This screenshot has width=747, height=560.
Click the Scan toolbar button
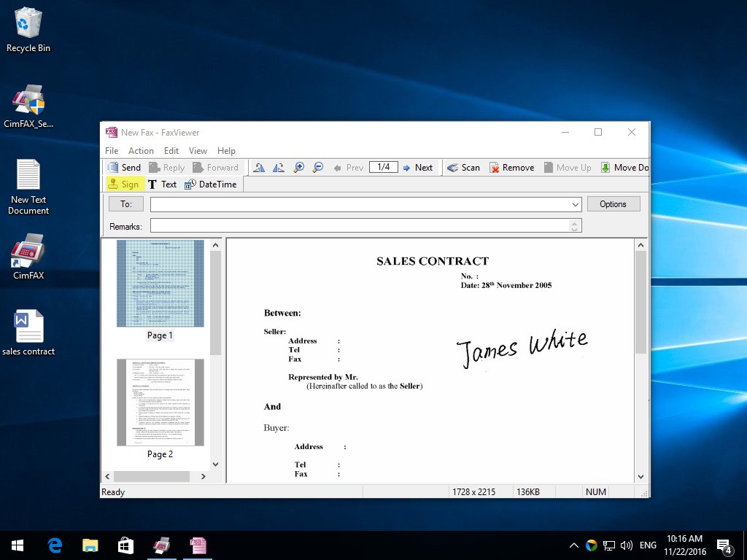click(463, 168)
